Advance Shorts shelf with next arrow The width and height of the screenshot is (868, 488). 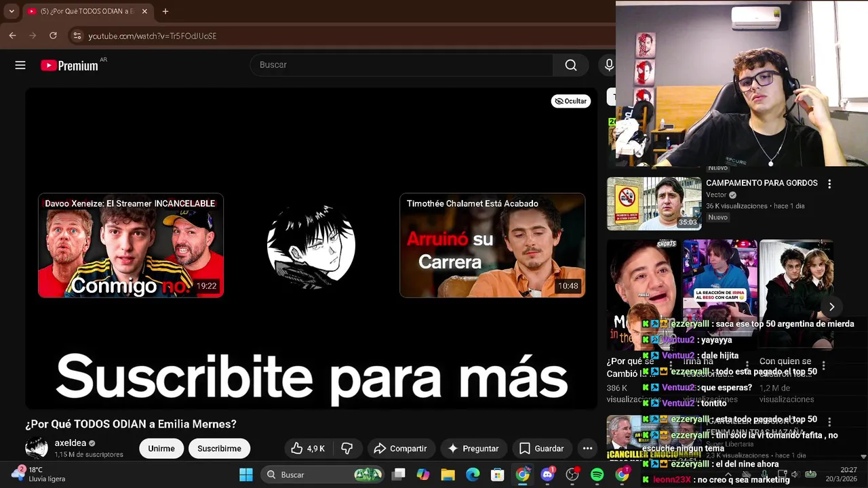tap(831, 306)
